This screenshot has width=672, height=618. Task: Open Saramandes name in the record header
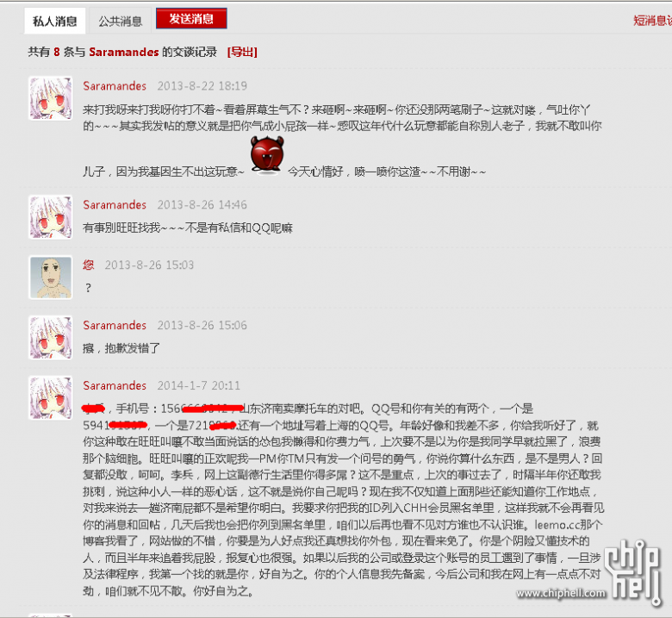[x=124, y=52]
